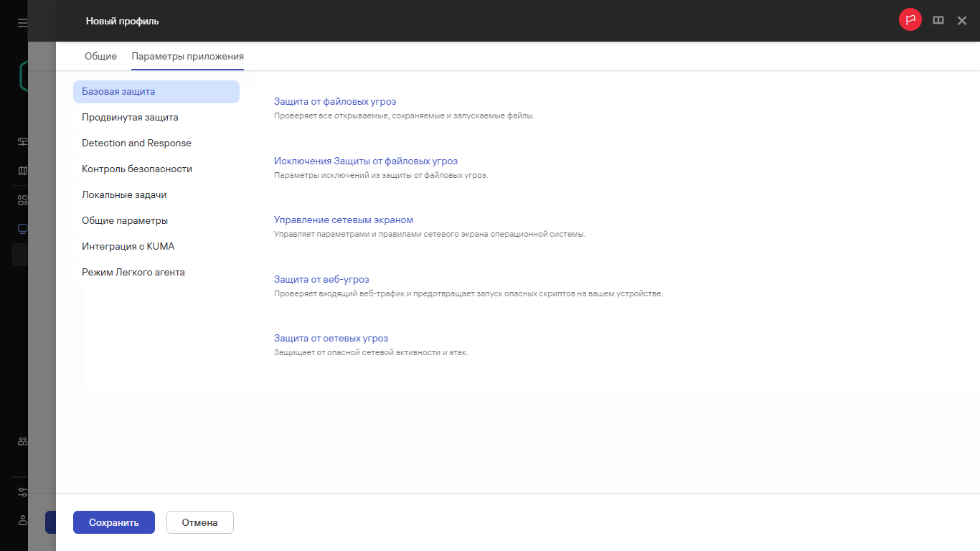Click the red flag notifications icon

pos(910,20)
